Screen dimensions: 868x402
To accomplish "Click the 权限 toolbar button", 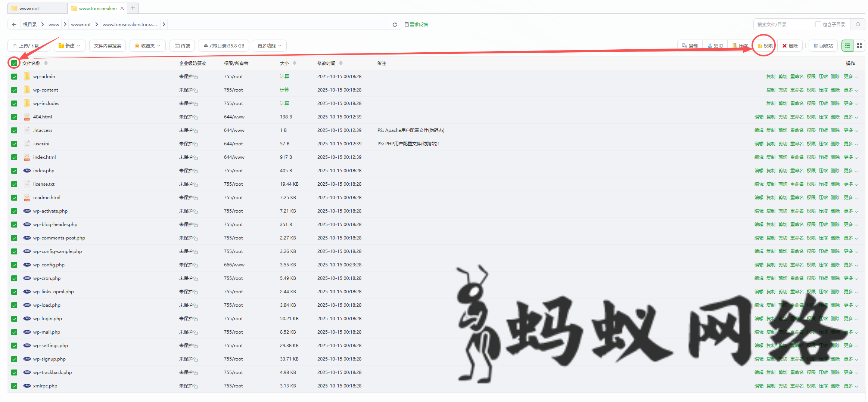I will point(765,46).
